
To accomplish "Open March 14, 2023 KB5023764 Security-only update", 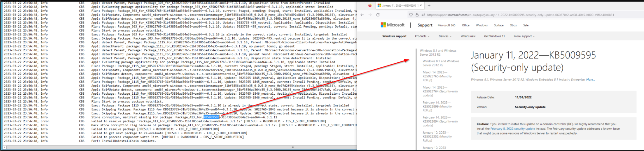I will click(440, 91).
